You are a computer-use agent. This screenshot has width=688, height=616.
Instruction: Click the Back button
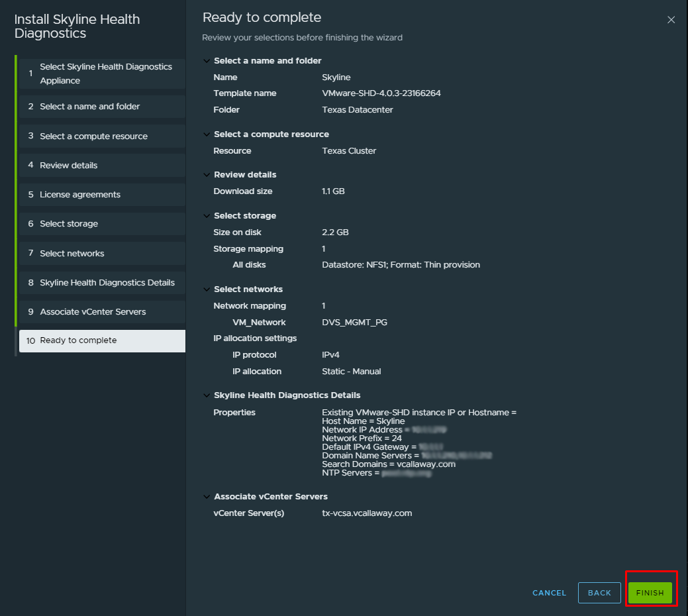coord(599,593)
